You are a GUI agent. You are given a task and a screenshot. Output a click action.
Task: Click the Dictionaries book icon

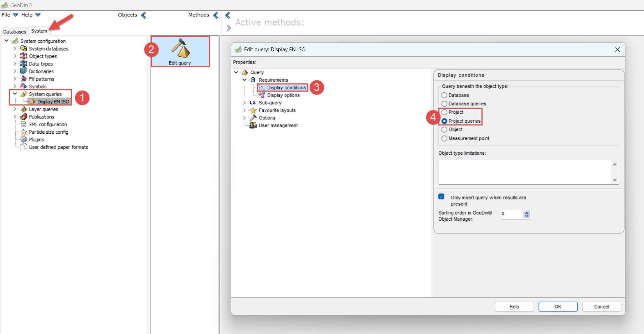(x=24, y=71)
